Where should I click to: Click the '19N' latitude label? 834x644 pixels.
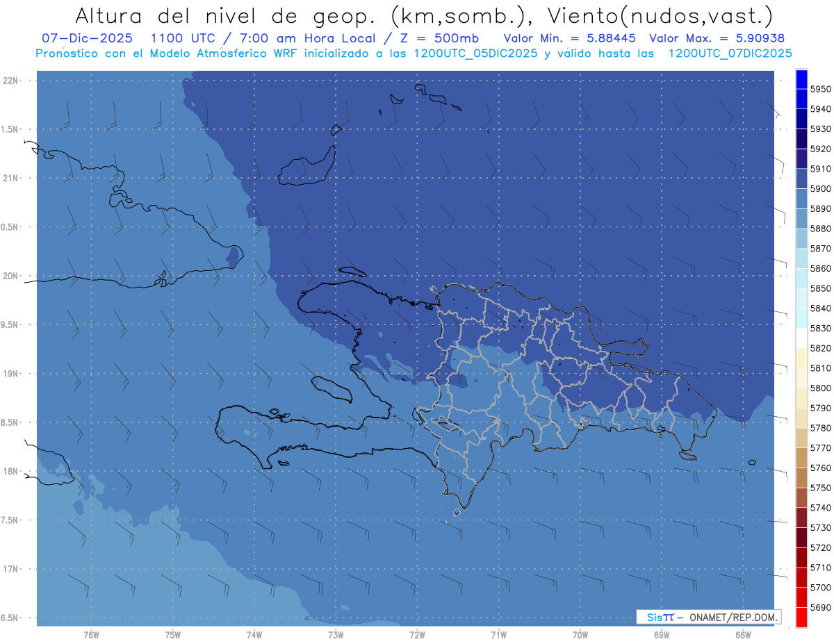pyautogui.click(x=12, y=373)
